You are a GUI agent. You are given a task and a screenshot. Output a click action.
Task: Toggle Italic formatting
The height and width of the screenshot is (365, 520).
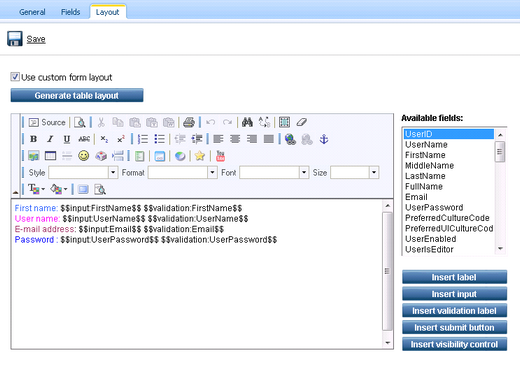tap(50, 139)
